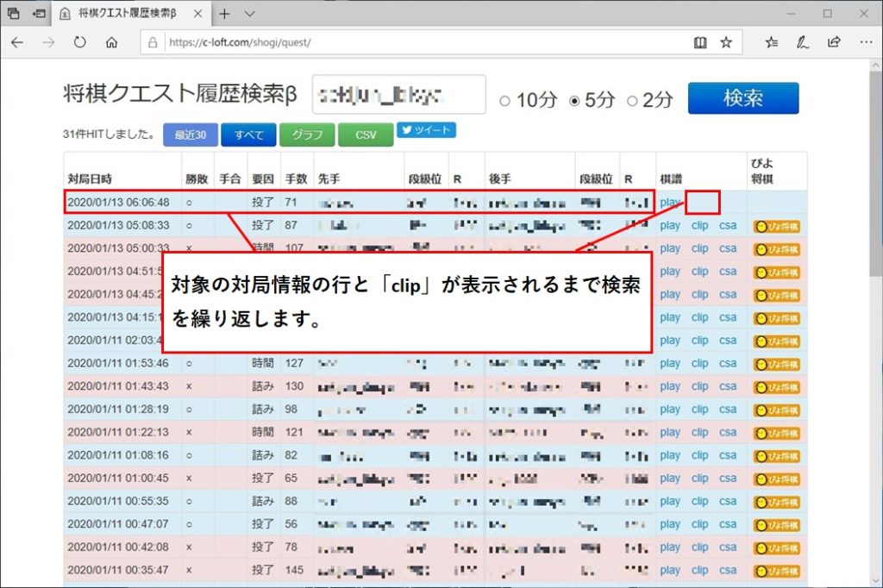Go back using the browser back arrow
883x588 pixels.
[x=17, y=42]
